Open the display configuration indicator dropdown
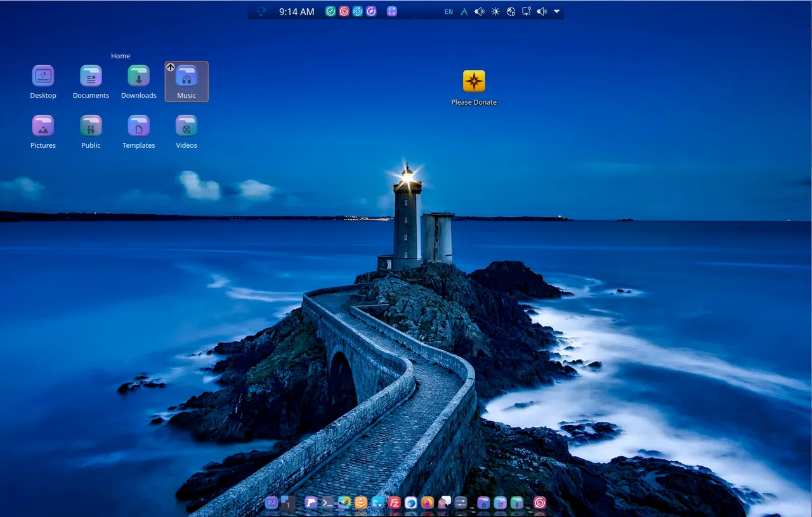 click(x=526, y=11)
